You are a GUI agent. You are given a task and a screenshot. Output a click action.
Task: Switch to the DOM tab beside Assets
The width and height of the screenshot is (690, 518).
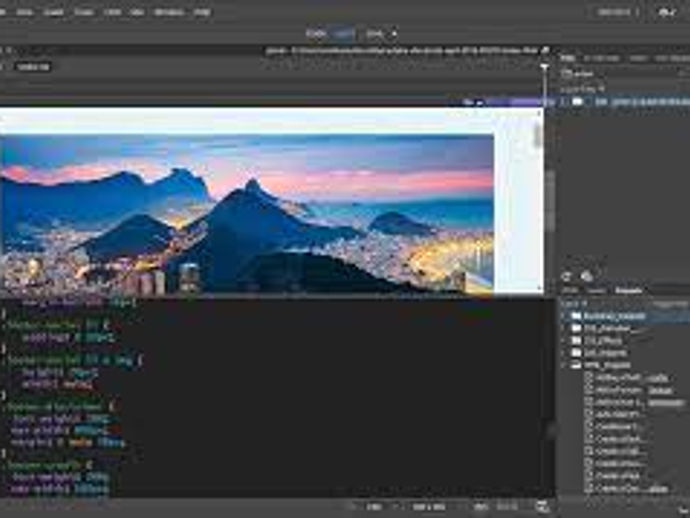[570, 290]
